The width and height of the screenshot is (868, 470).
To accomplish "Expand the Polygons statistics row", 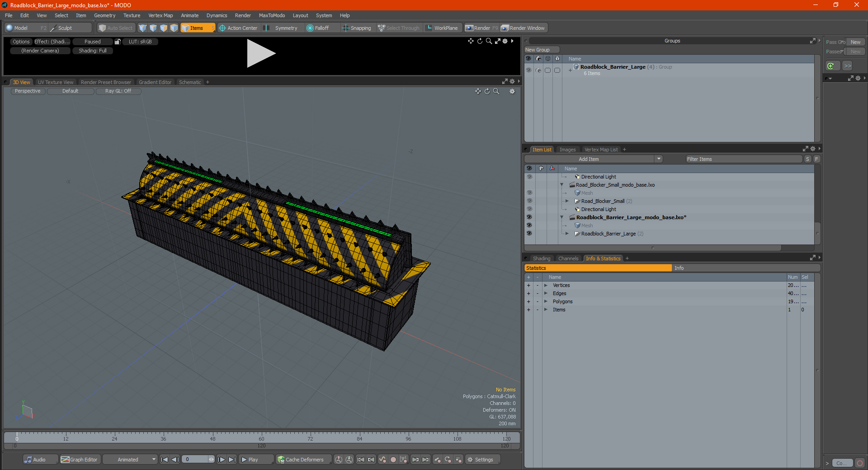I will [546, 301].
